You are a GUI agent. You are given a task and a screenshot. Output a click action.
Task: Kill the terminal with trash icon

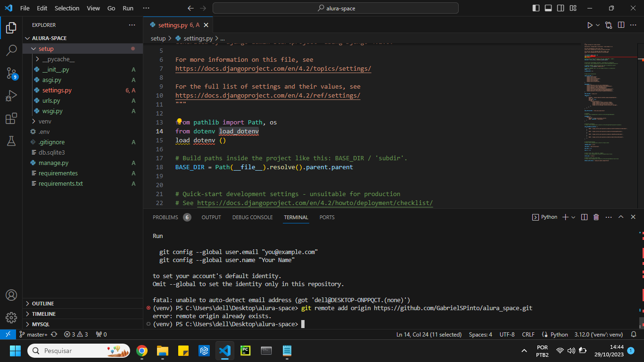(x=596, y=217)
